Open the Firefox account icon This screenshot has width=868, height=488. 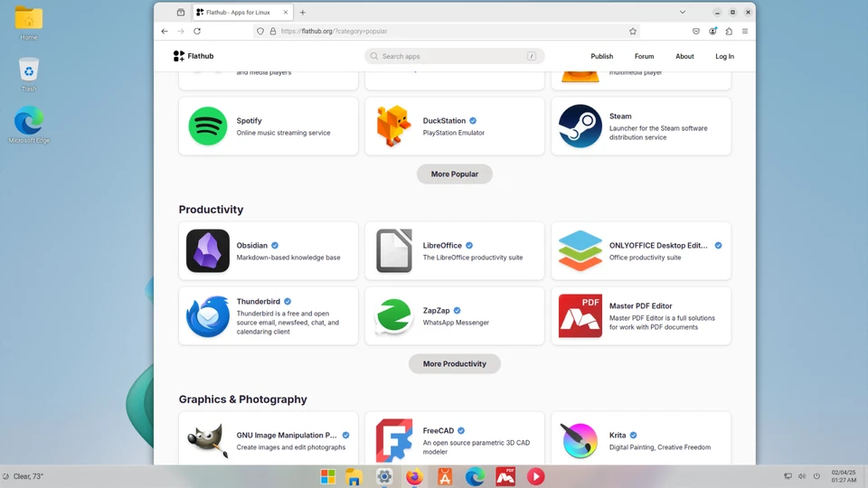point(712,31)
